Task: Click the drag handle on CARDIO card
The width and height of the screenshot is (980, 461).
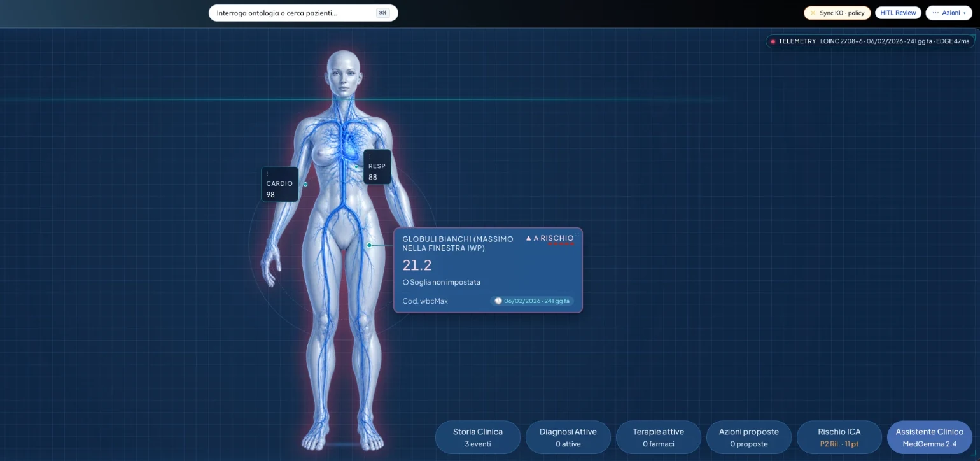Action: click(268, 173)
